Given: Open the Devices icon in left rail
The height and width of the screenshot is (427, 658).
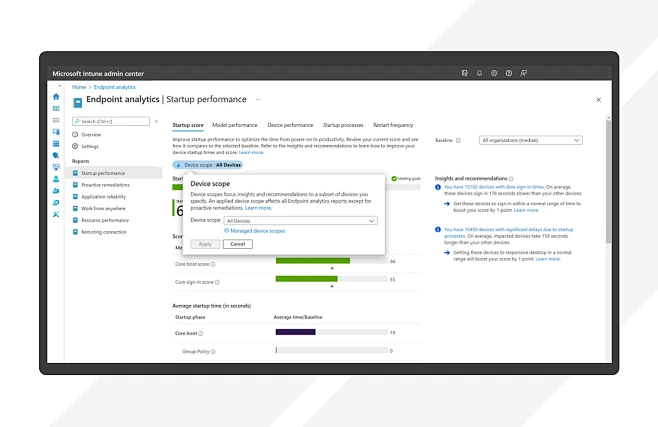Looking at the screenshot, I should pyautogui.click(x=56, y=132).
